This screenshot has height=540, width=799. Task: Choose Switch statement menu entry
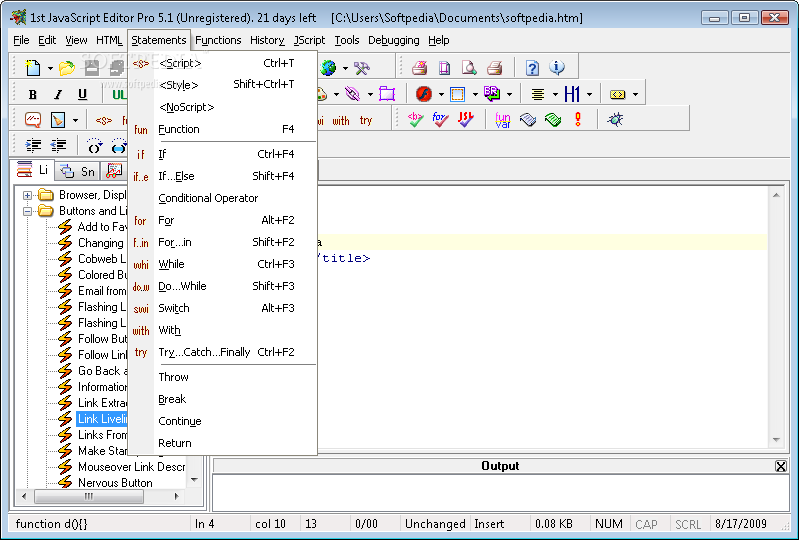(x=223, y=308)
